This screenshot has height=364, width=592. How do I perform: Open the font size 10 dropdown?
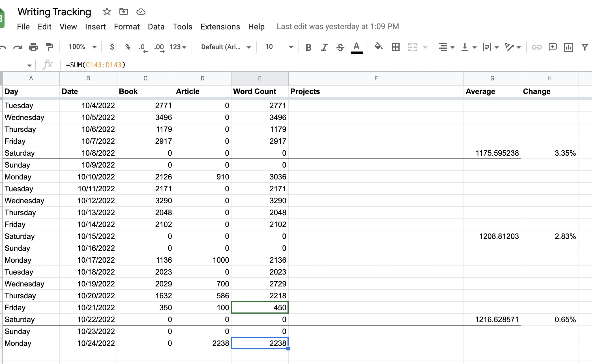279,47
